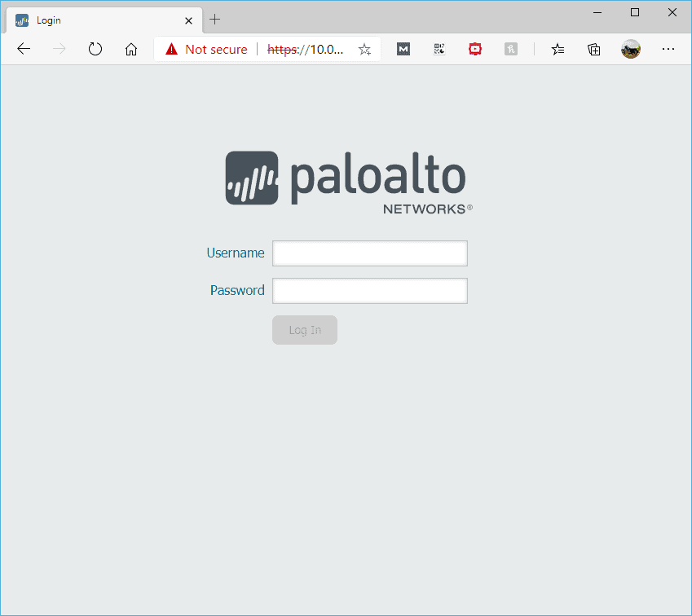Viewport: 692px width, 616px height.
Task: Click the Palo Alto Networks logo
Action: [349, 183]
